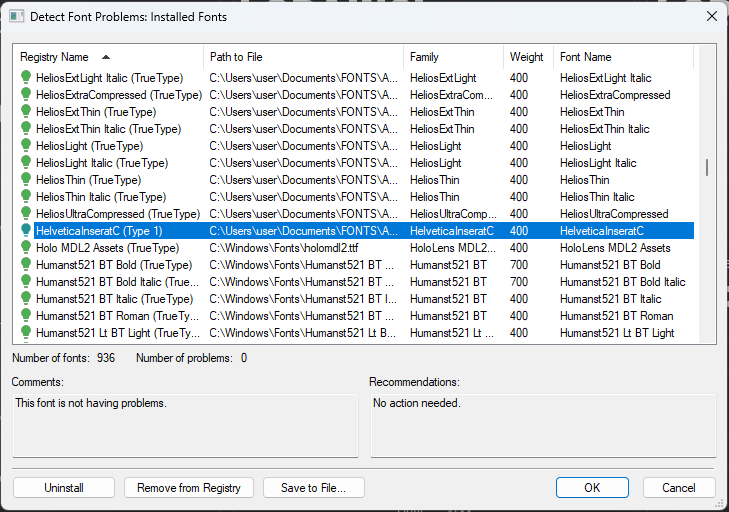Click inside the Comments text box
The width and height of the screenshot is (729, 512).
(186, 426)
